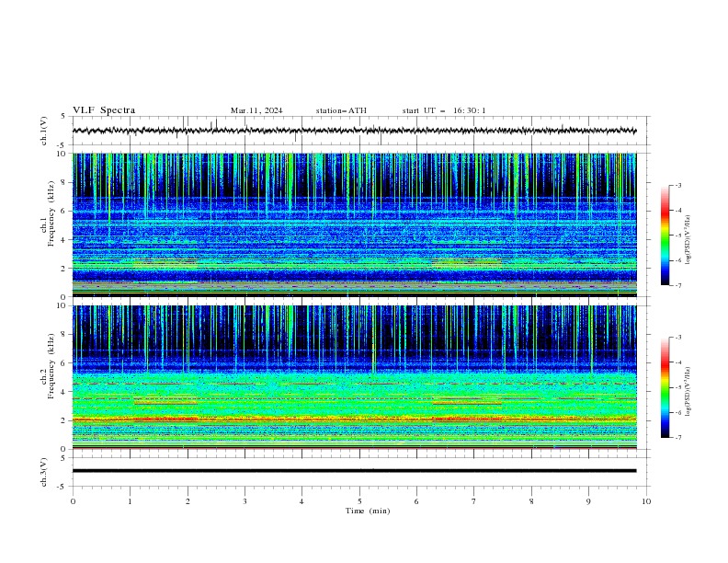Click the ch.1 spectrogram panel
The height and width of the screenshot is (563, 728).
(354, 224)
